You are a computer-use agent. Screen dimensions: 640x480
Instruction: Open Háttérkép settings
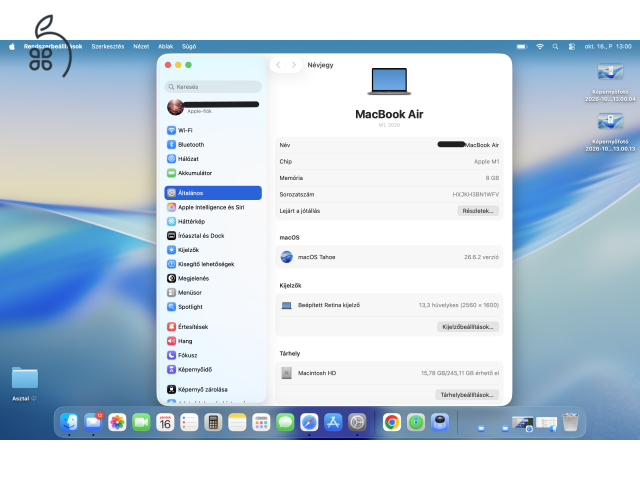click(213, 222)
